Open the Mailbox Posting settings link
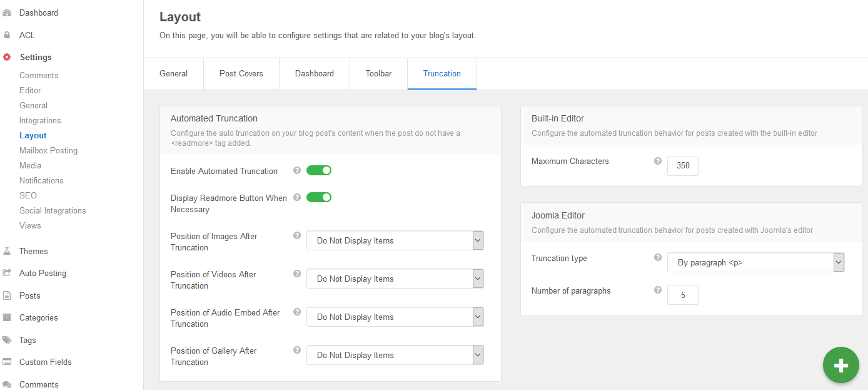Viewport: 868px width, 390px height. [48, 150]
